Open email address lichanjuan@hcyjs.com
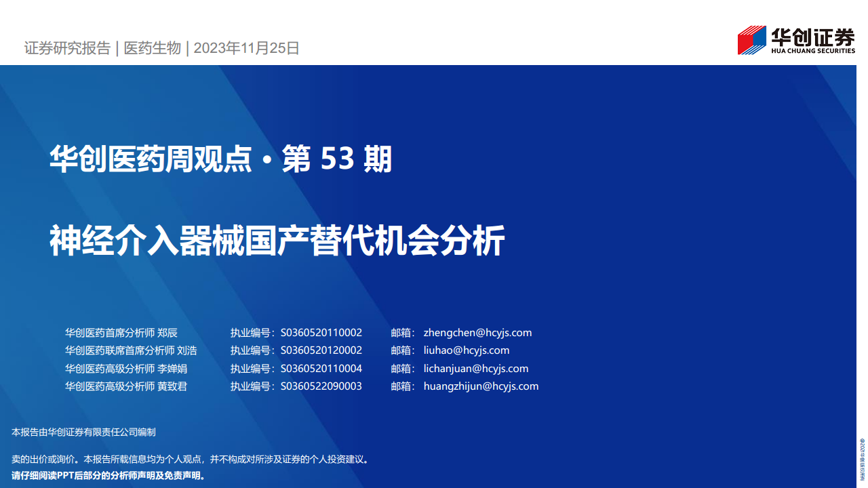Viewport: 868px width, 488px height. 475,369
